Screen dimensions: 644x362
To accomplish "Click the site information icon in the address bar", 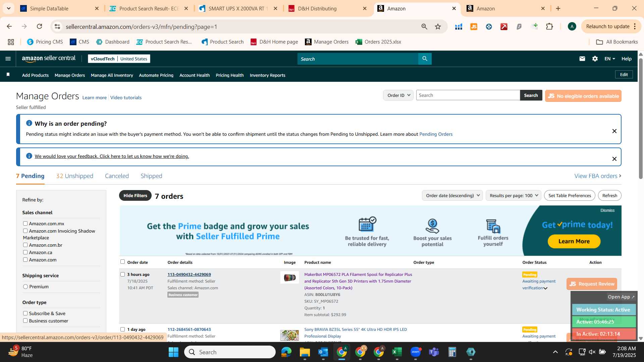I will pos(57,26).
